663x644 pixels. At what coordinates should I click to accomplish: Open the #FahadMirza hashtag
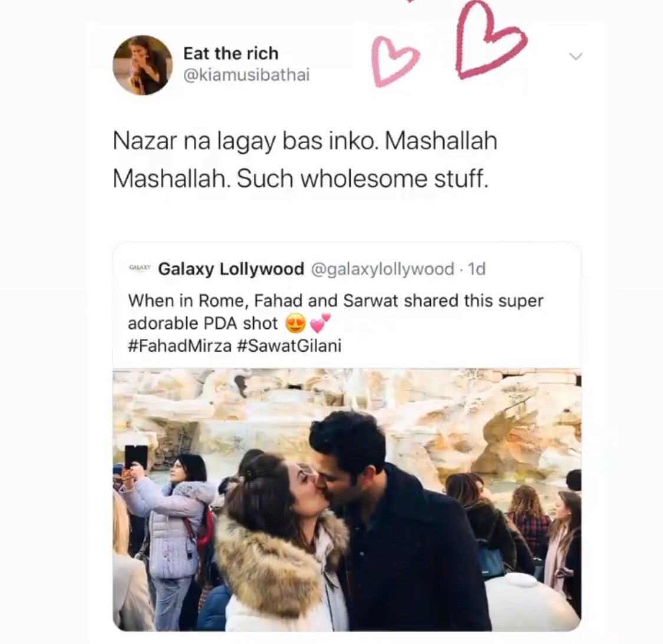(180, 346)
